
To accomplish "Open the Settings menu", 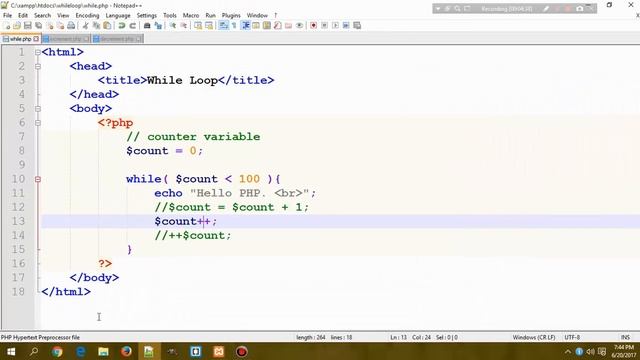I will click(x=147, y=16).
